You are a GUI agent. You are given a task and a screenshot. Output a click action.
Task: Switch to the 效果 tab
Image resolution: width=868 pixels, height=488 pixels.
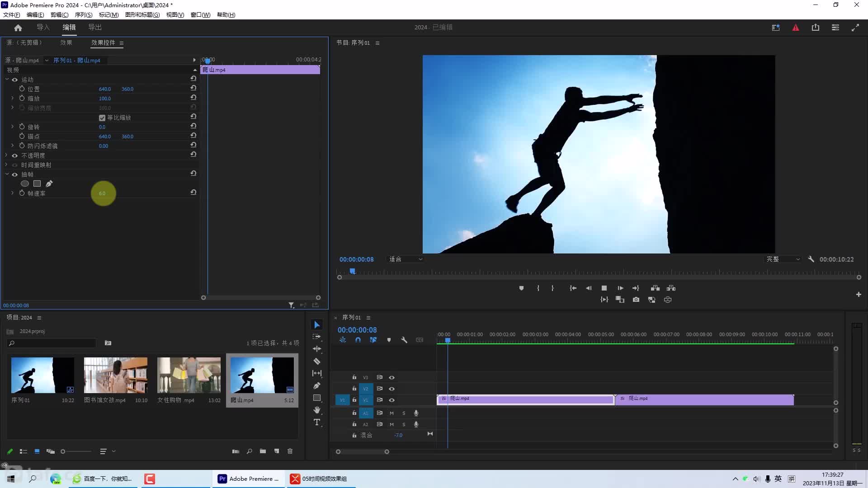pos(66,42)
